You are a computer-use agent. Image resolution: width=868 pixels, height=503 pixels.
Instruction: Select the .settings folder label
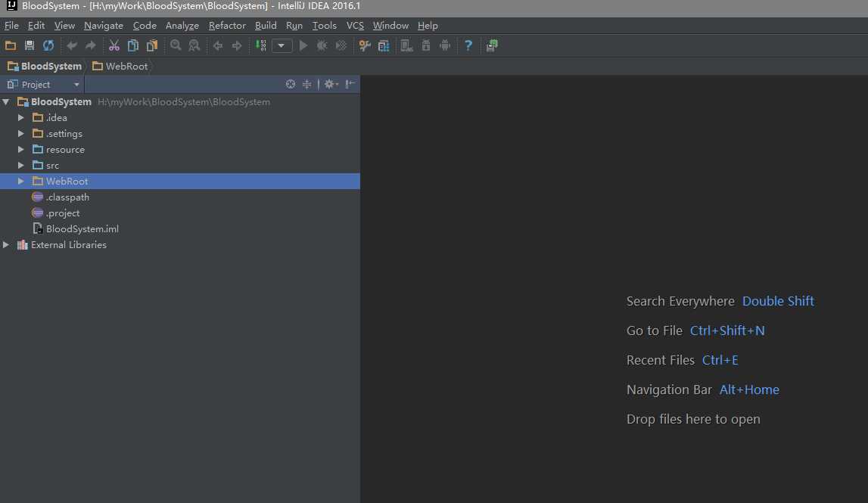click(x=64, y=133)
